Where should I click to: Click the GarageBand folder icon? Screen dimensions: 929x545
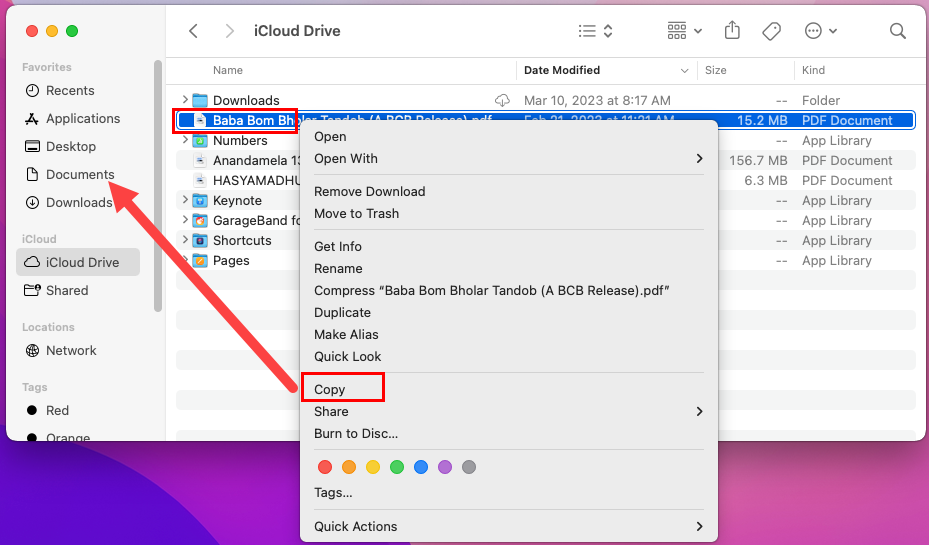point(200,220)
